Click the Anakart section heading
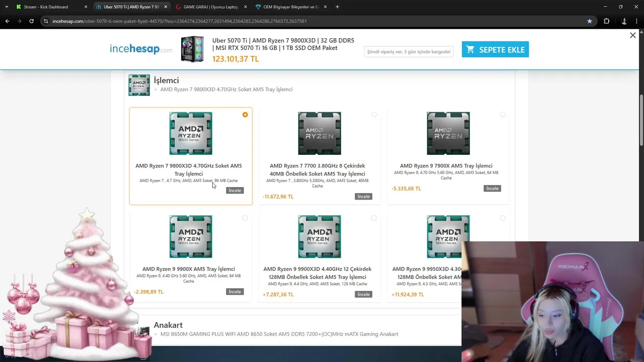The image size is (644, 362). point(168,325)
